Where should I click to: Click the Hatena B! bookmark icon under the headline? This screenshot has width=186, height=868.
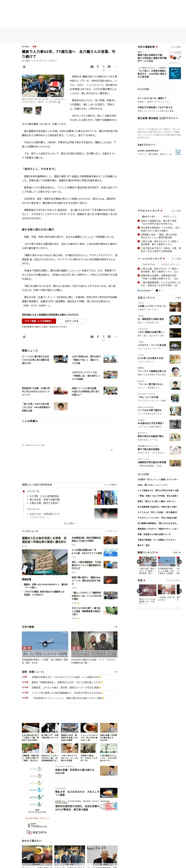click(109, 67)
